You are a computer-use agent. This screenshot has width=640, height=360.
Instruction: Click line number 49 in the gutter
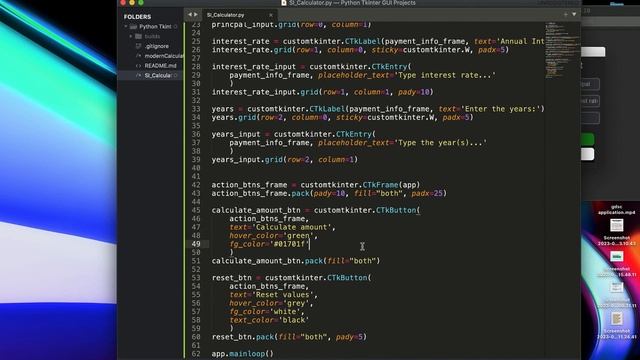[x=196, y=244]
